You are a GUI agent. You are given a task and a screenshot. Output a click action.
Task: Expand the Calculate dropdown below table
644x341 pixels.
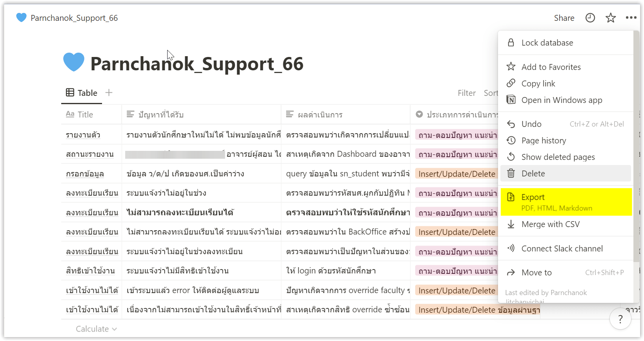tap(96, 329)
